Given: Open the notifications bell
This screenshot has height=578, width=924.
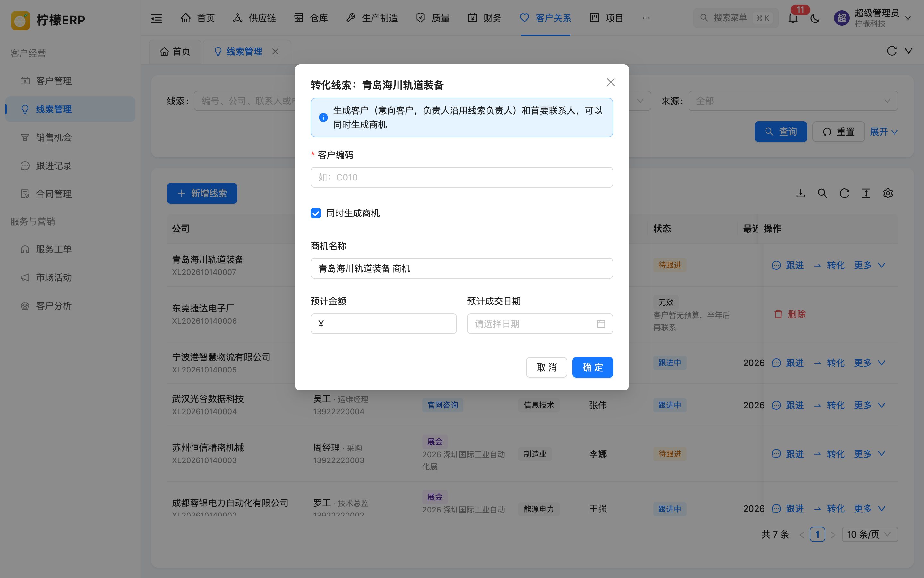Looking at the screenshot, I should 793,18.
